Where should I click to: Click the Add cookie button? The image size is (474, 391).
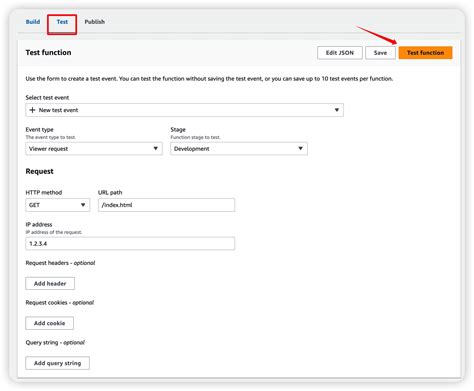coord(49,323)
